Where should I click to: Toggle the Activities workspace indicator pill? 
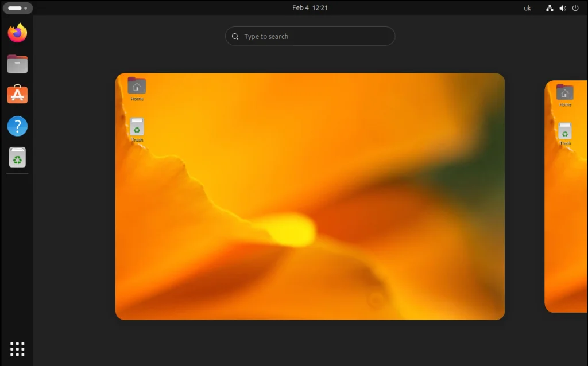[17, 8]
